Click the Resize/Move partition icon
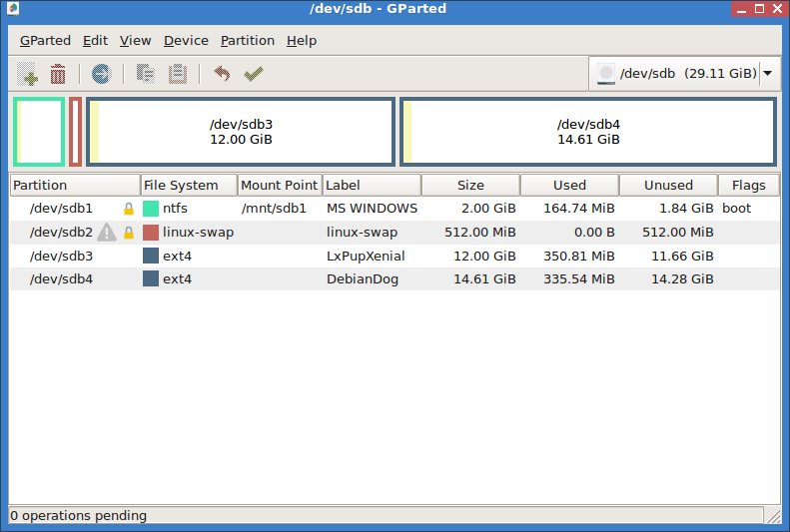This screenshot has width=790, height=532. point(101,74)
